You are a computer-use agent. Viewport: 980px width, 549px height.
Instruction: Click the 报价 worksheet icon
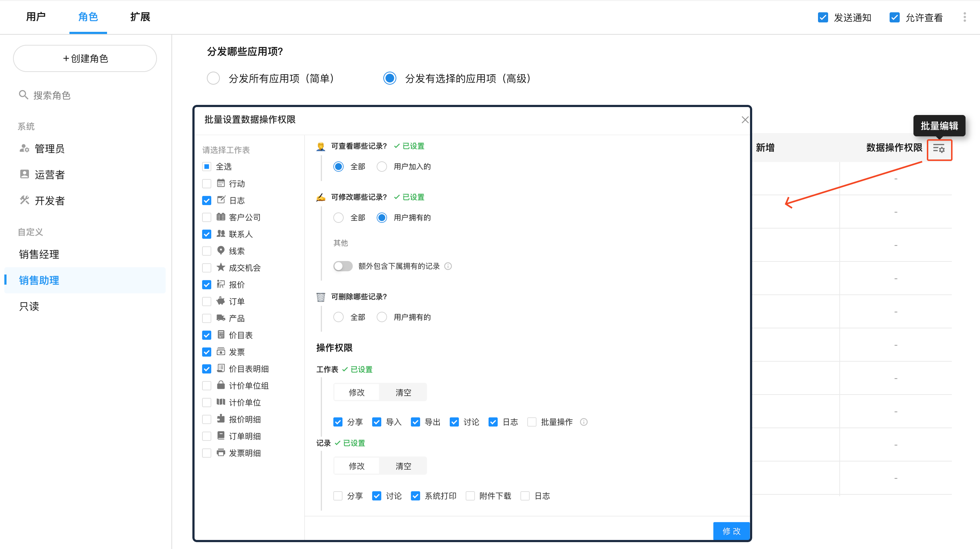point(221,284)
